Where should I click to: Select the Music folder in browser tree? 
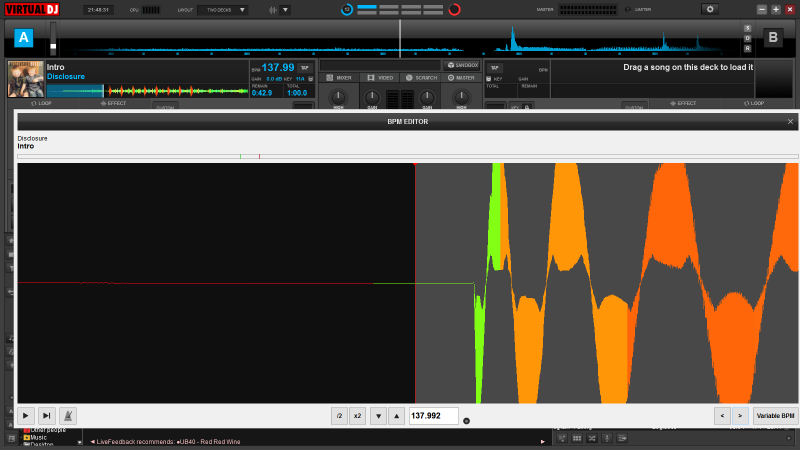pos(35,437)
